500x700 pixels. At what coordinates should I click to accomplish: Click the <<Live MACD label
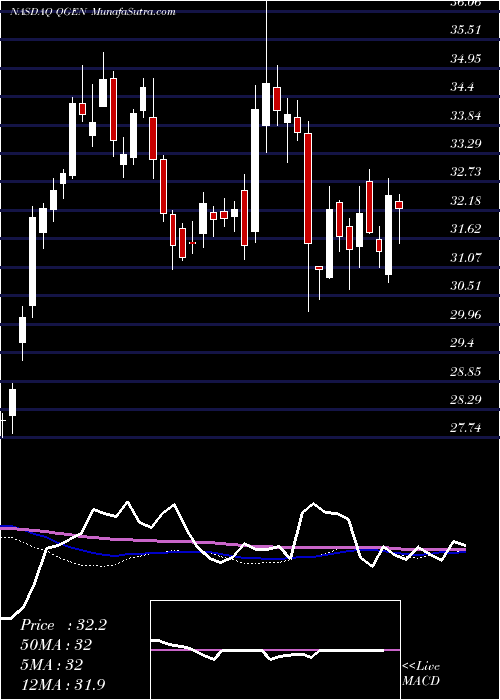pos(421,673)
